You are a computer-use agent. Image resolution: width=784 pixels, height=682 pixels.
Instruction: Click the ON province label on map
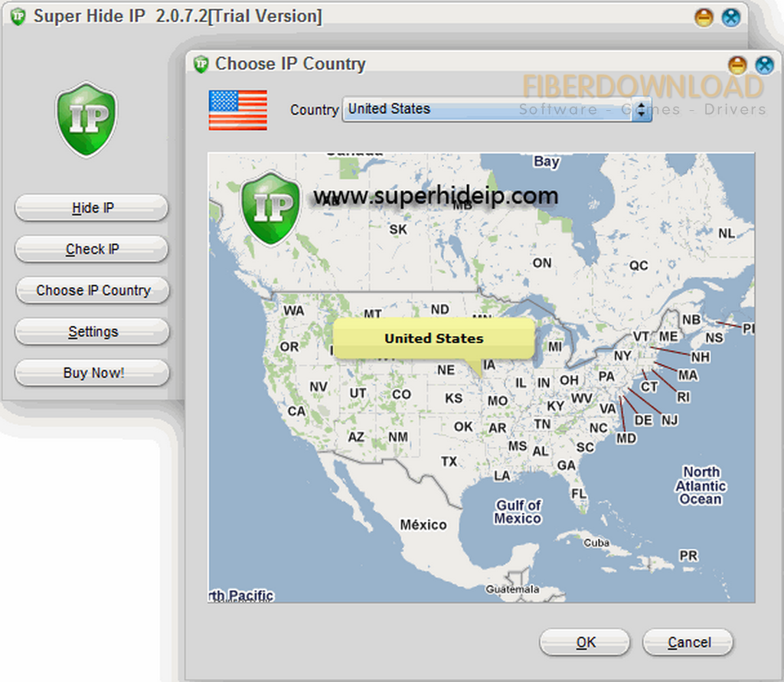542,263
